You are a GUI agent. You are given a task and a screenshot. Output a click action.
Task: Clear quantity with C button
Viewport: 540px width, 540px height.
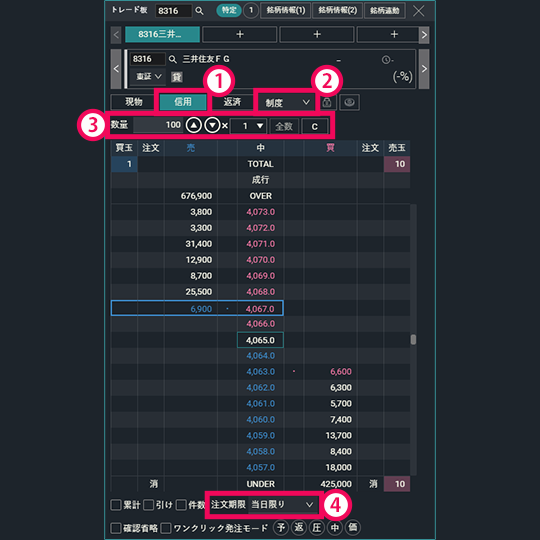[x=314, y=126]
